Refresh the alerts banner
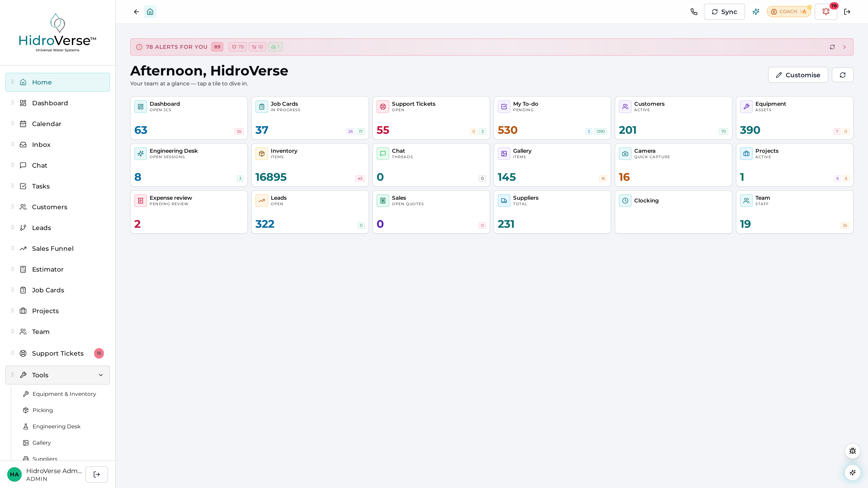The image size is (868, 488). [x=832, y=47]
